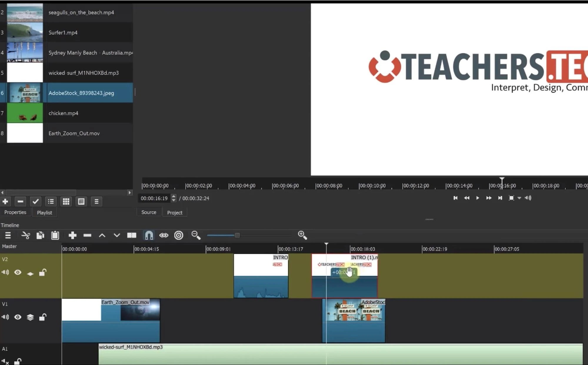The image size is (588, 365).
Task: Toggle visibility eye icon on V2 track
Action: pos(18,273)
